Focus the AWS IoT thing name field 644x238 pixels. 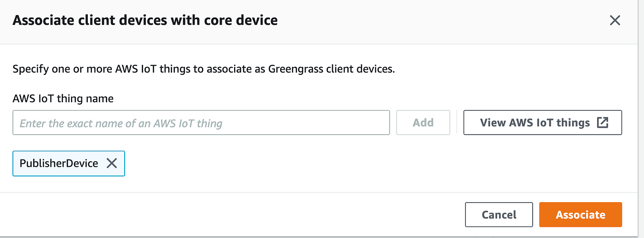click(201, 123)
